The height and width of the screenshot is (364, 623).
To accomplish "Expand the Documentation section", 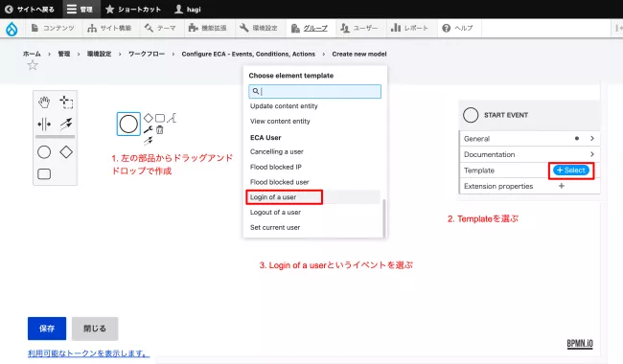I will click(530, 154).
